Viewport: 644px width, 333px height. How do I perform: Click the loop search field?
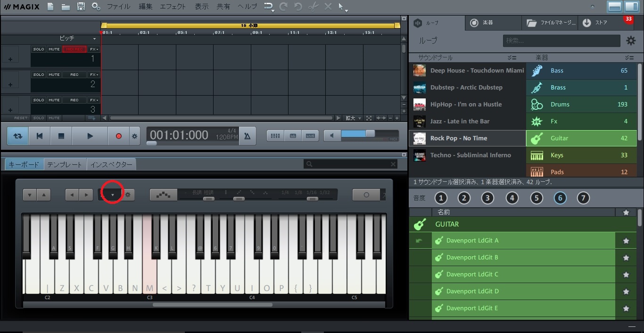click(561, 41)
